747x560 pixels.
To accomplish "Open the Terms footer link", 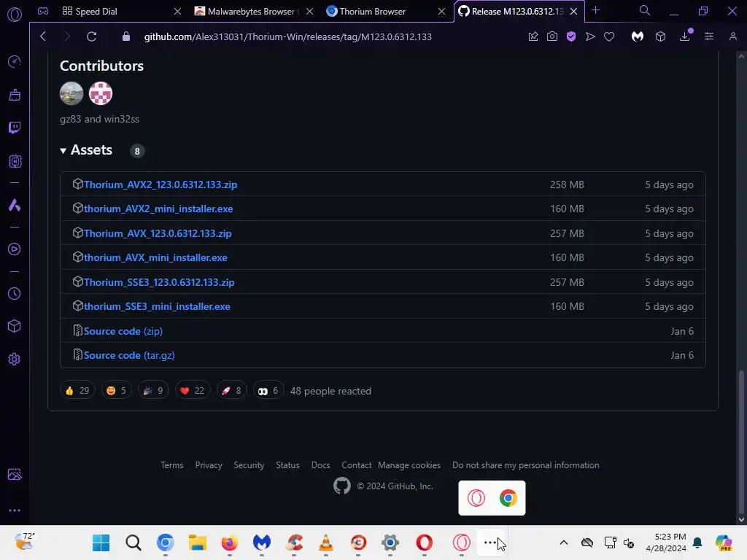I will click(172, 465).
